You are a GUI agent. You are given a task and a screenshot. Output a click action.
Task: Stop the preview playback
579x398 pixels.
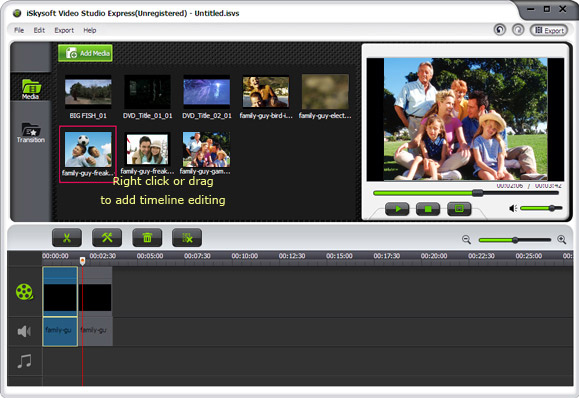[x=428, y=209]
